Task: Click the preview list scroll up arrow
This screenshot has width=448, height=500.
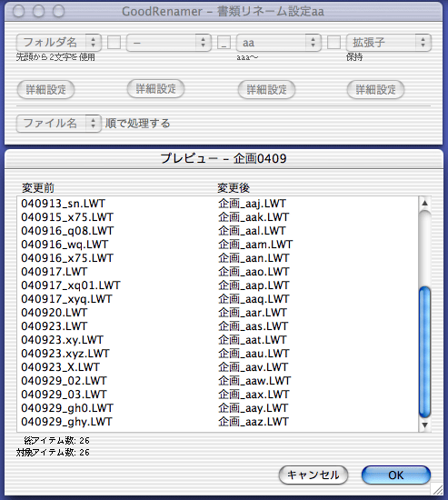Action: click(424, 203)
